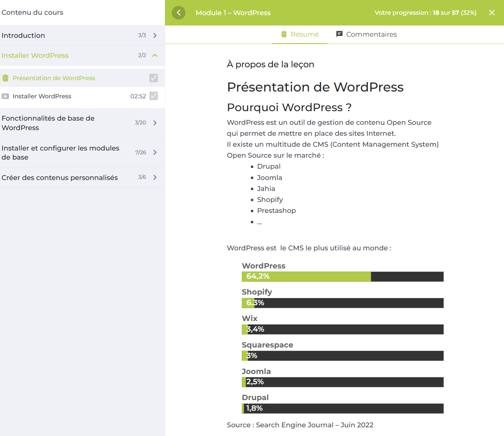Viewport: 504px width, 436px height.
Task: Click the 3/20 lesson count
Action: 140,123
